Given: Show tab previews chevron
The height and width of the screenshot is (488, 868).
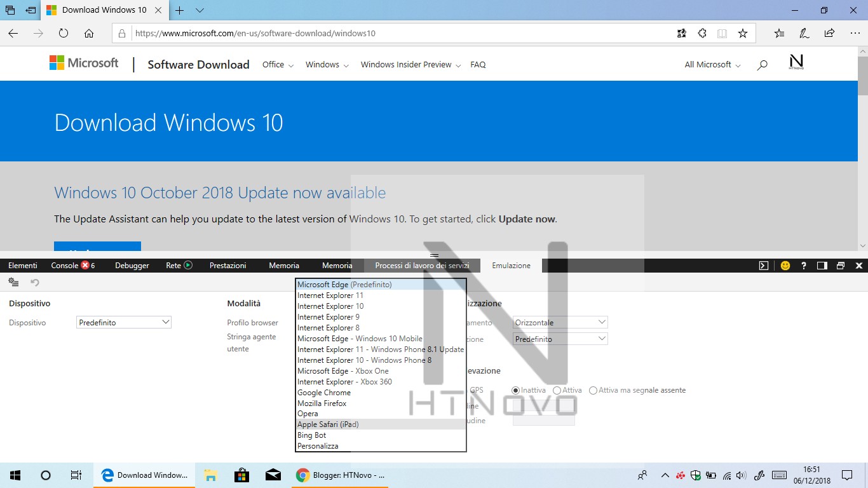Looking at the screenshot, I should [200, 10].
